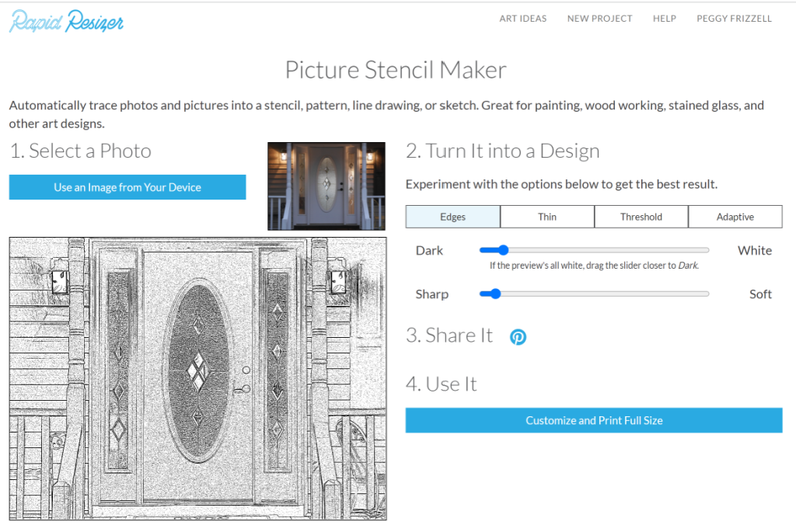Click the original door photo thumbnail
This screenshot has width=796, height=532.
tap(326, 186)
